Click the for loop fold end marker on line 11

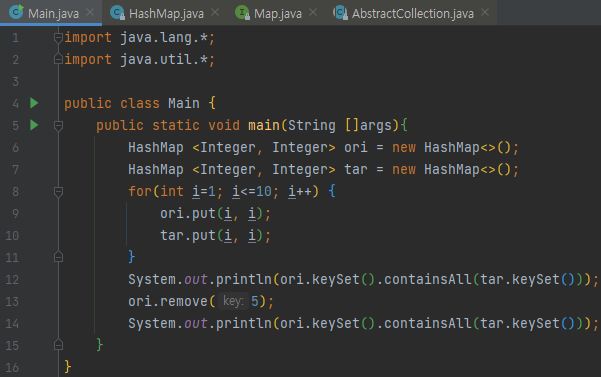58,257
